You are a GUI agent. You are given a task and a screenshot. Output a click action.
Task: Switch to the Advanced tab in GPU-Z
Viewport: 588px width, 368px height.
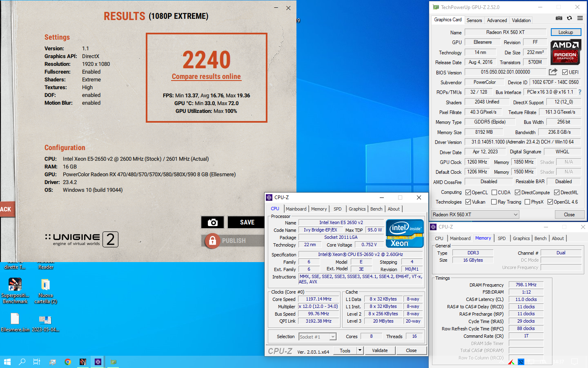(x=497, y=20)
